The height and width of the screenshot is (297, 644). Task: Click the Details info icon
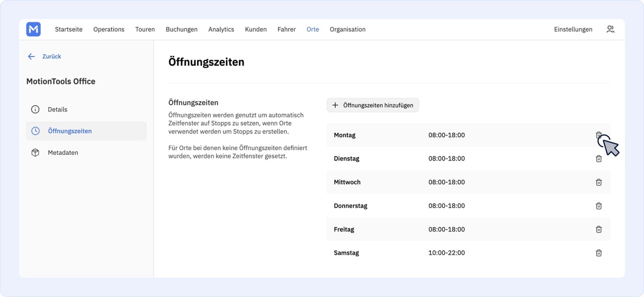tap(35, 110)
